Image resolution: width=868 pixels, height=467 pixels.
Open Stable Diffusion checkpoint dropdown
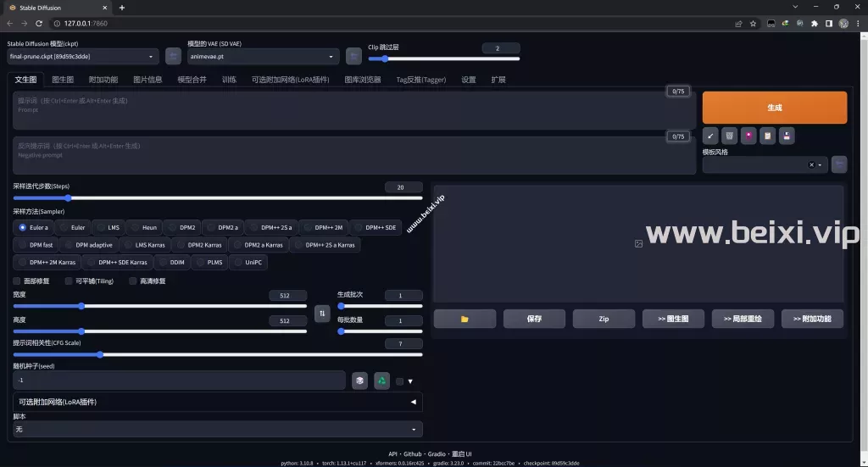coord(83,57)
